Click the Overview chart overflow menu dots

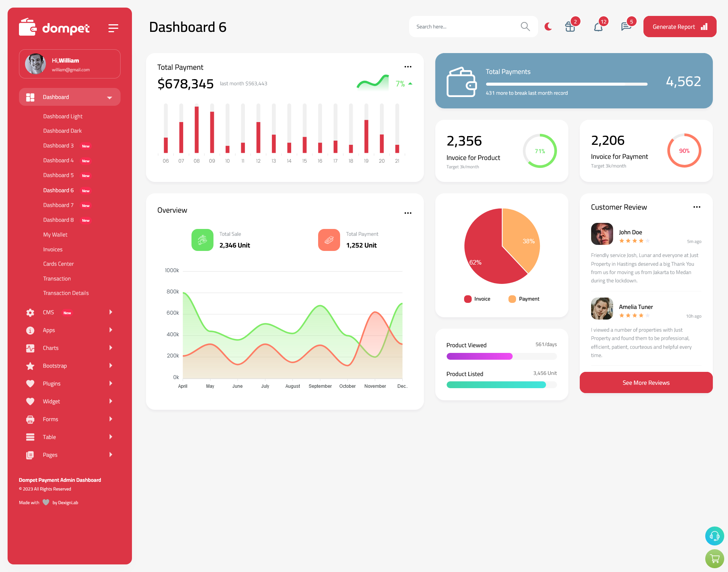pyautogui.click(x=408, y=213)
